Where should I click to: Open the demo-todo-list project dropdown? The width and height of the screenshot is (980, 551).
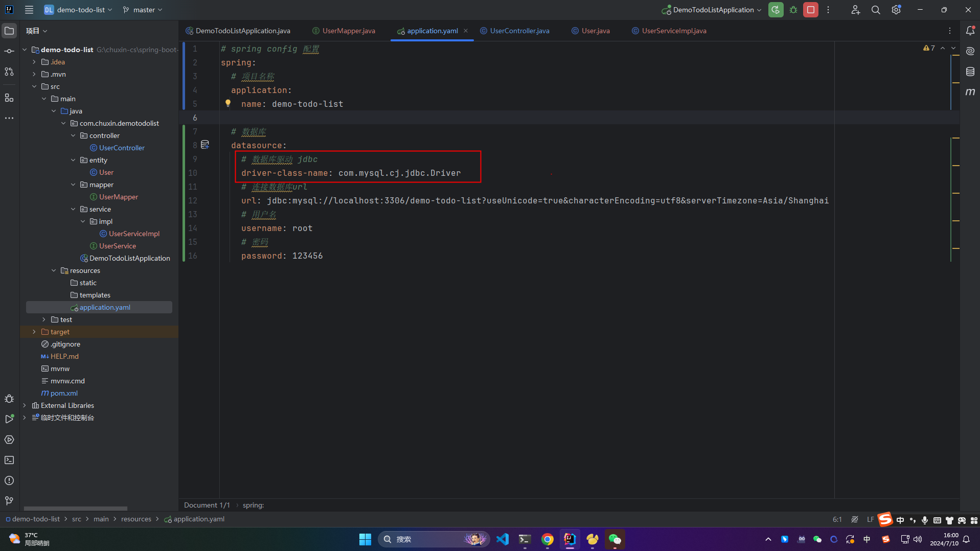pos(78,10)
